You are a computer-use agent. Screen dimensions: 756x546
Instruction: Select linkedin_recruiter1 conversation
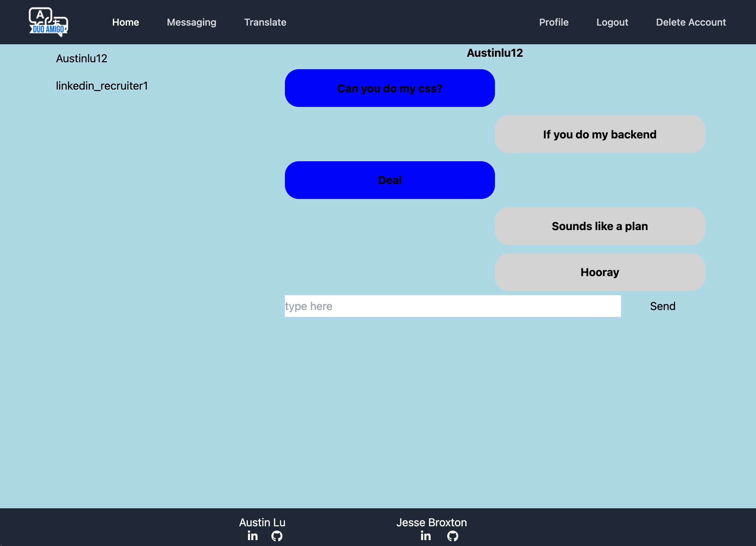click(x=102, y=86)
